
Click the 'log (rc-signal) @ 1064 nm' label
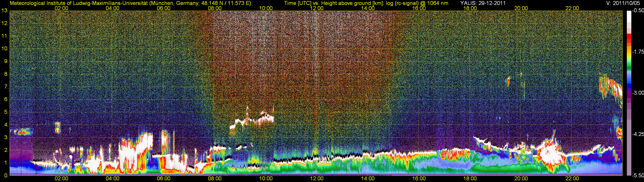pyautogui.click(x=417, y=3)
